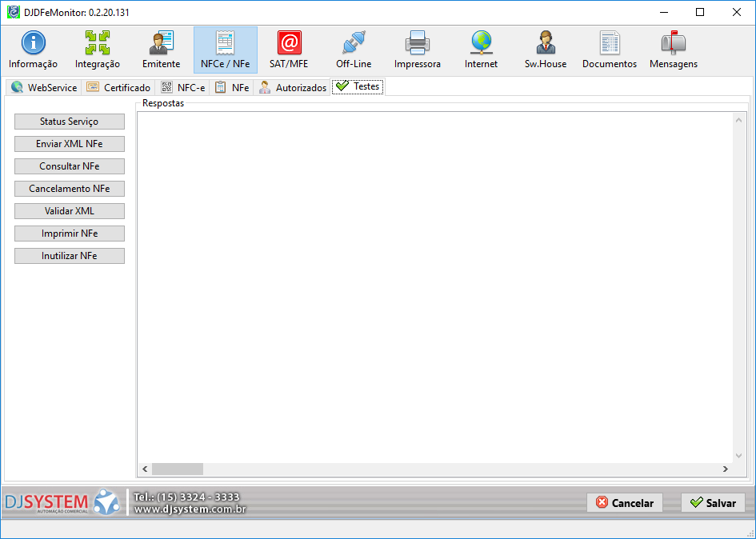
Task: Click the scroll right arrow in Respostas
Action: point(725,469)
